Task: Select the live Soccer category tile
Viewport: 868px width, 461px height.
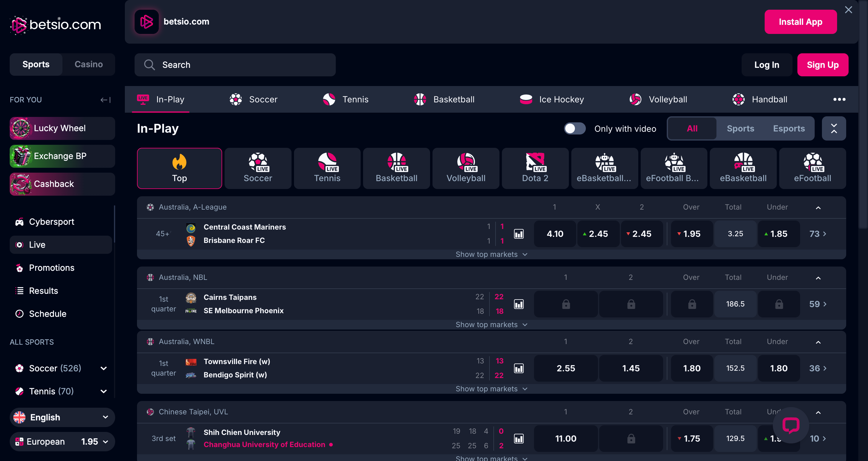Action: [x=258, y=168]
